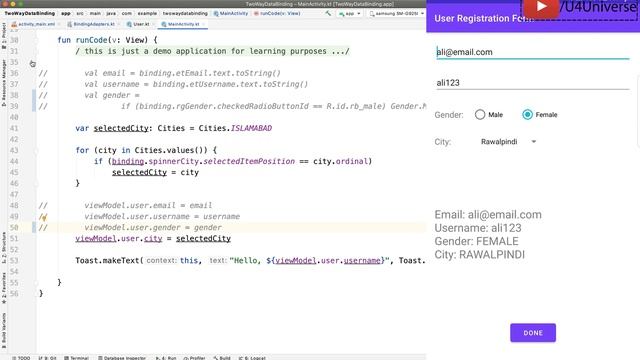Close the activity_main.xml editor tab
This screenshot has width=640, height=360.
(x=59, y=24)
